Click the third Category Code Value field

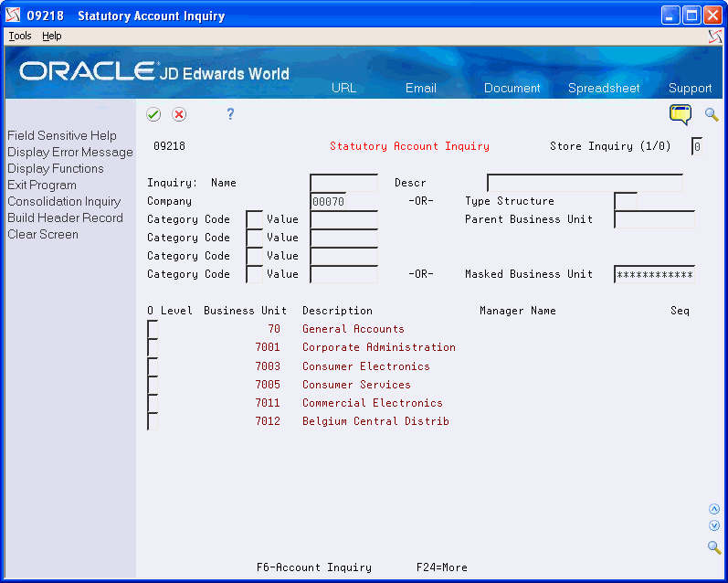tap(343, 256)
